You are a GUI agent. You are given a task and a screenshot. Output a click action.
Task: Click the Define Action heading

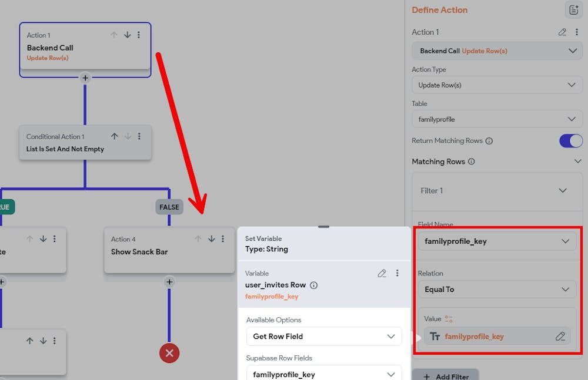[x=439, y=10]
